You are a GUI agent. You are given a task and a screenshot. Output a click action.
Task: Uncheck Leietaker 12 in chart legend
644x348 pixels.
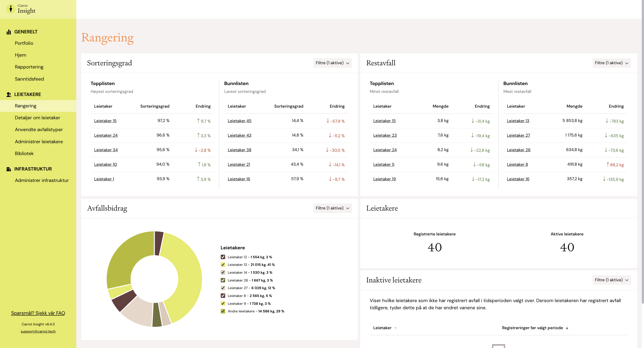click(223, 257)
